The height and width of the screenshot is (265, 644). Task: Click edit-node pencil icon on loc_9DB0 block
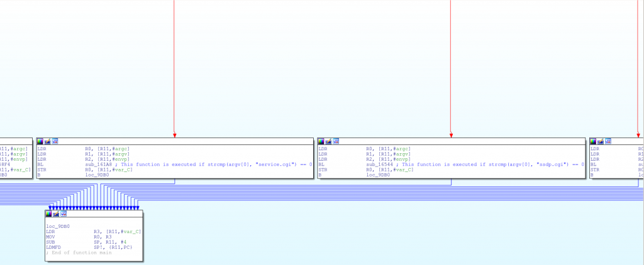[x=56, y=214]
